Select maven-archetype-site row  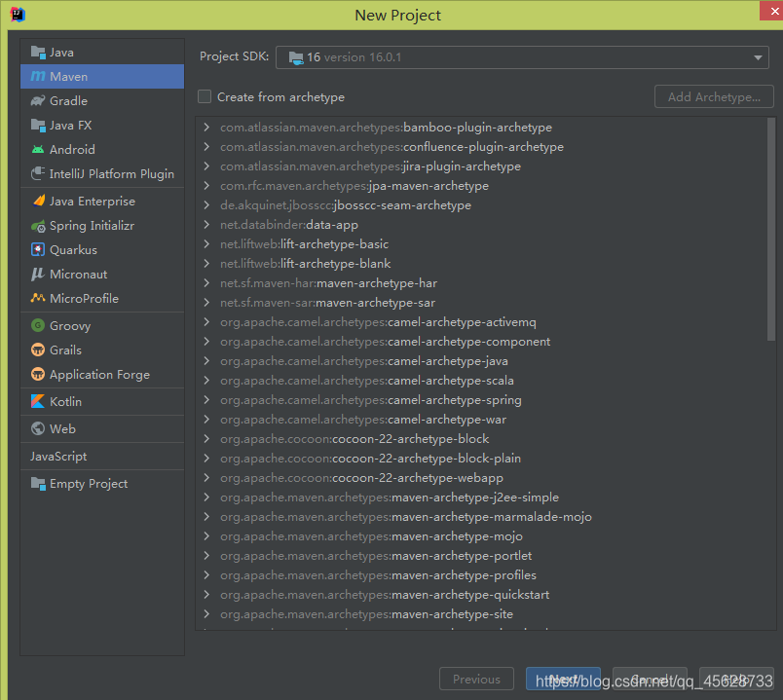(482, 614)
